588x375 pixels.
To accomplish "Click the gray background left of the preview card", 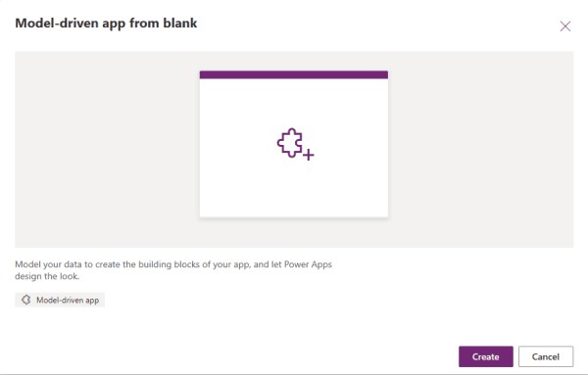I will tap(107, 149).
